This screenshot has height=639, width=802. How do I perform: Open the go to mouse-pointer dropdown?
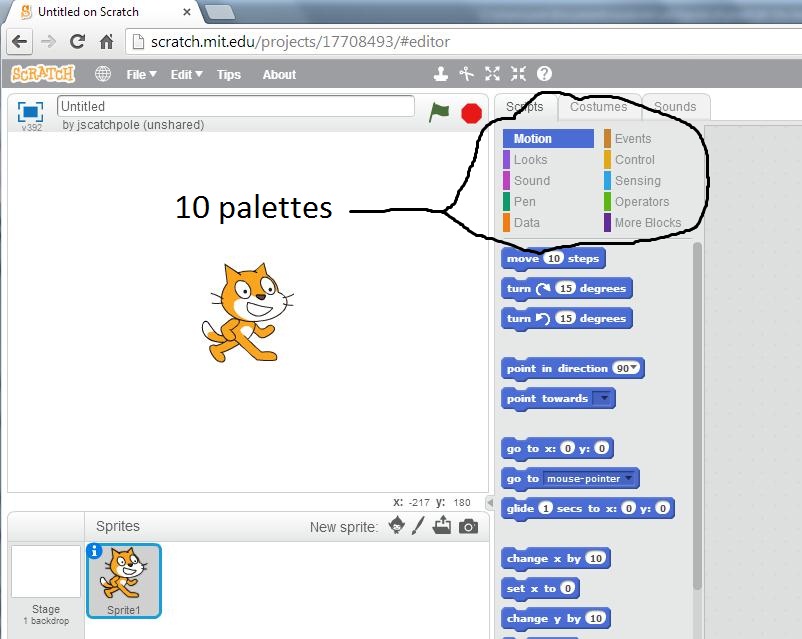pos(629,478)
